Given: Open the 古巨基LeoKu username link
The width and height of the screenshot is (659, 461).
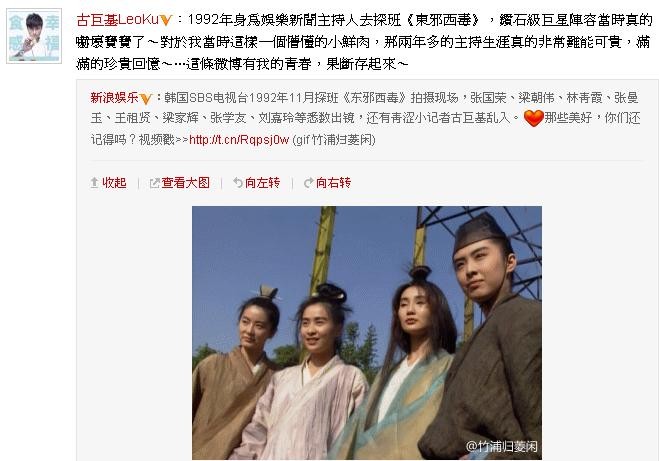Looking at the screenshot, I should pyautogui.click(x=118, y=20).
